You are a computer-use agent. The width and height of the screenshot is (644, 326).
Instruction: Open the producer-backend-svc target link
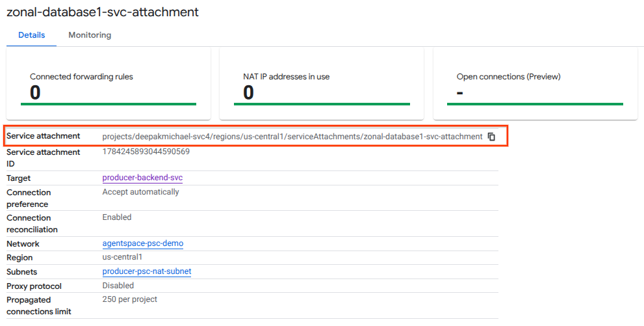pos(147,178)
